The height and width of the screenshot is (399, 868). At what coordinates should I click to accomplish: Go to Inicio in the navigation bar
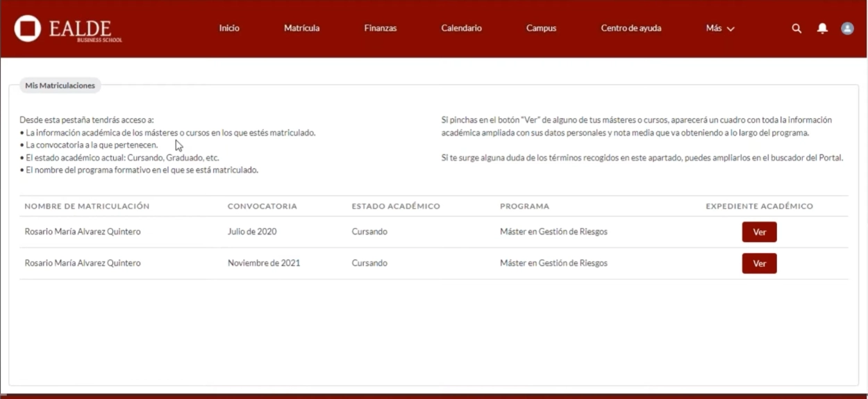coord(229,28)
